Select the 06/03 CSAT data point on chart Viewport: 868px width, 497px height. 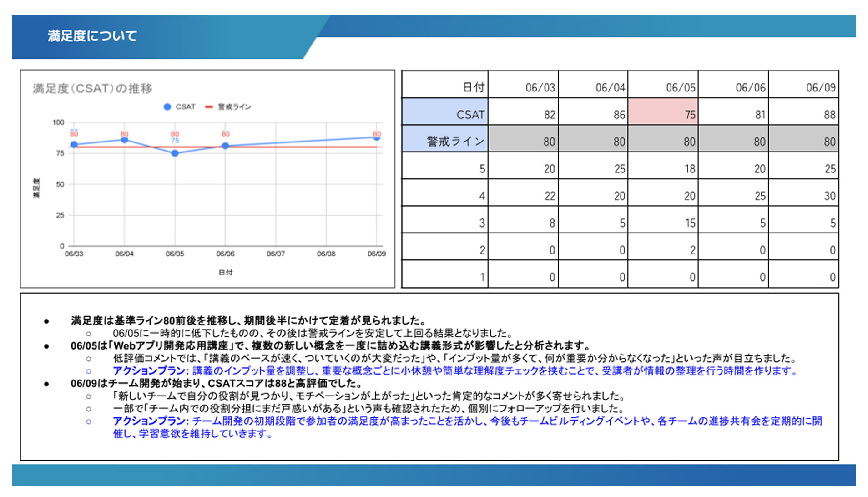pyautogui.click(x=74, y=145)
